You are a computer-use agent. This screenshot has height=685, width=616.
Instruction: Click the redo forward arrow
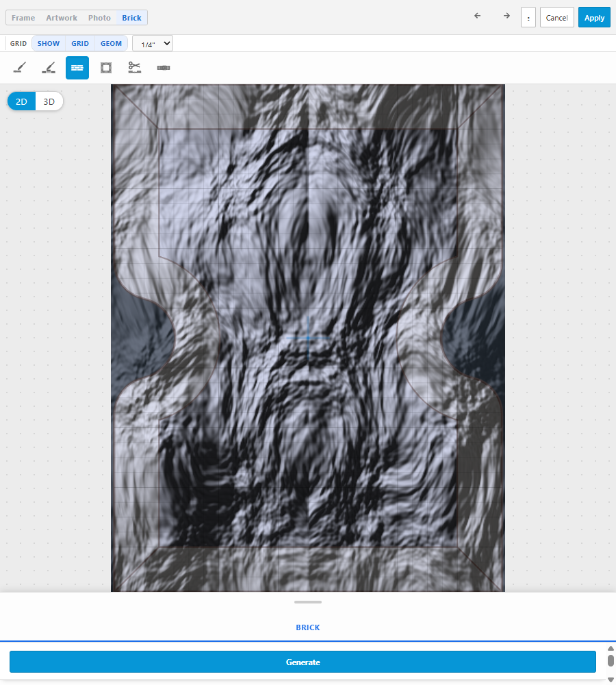point(506,16)
